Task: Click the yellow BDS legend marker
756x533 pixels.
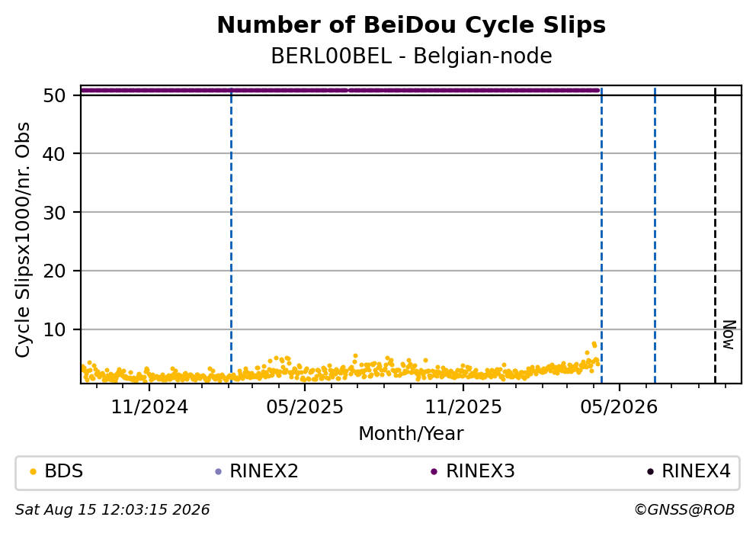Action: click(33, 472)
